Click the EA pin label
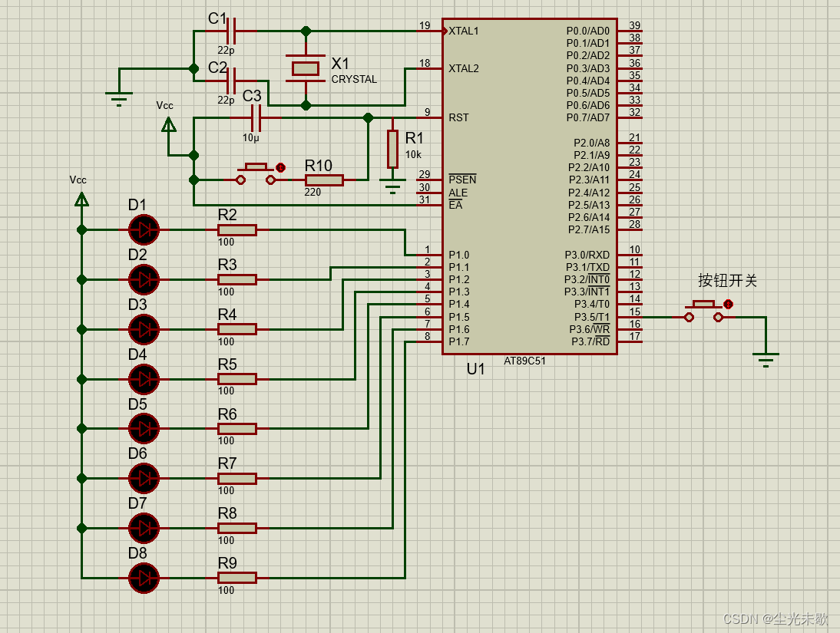The image size is (840, 633). tap(455, 205)
